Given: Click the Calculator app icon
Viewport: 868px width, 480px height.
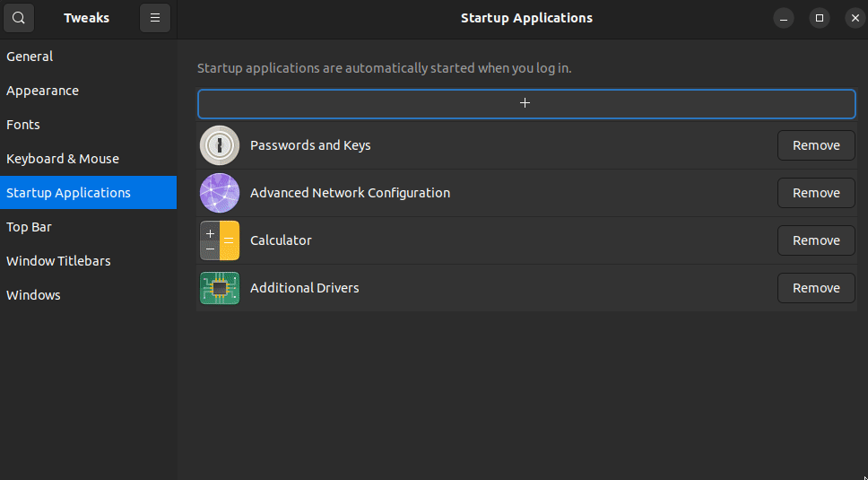Looking at the screenshot, I should (x=220, y=240).
